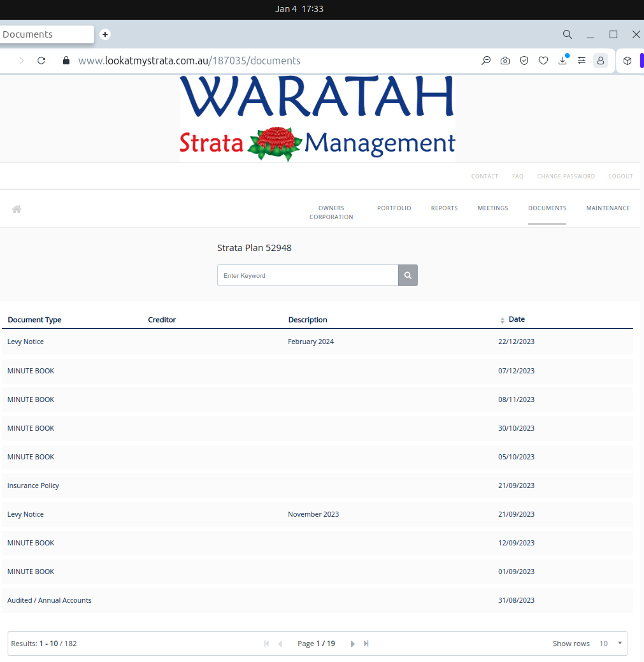
Task: Click the keyword search magnifier button
Action: pos(408,276)
